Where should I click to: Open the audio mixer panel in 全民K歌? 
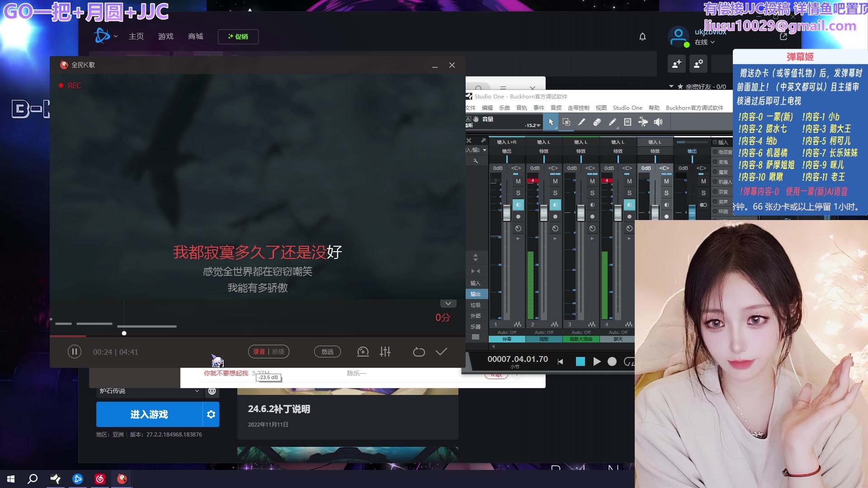385,352
